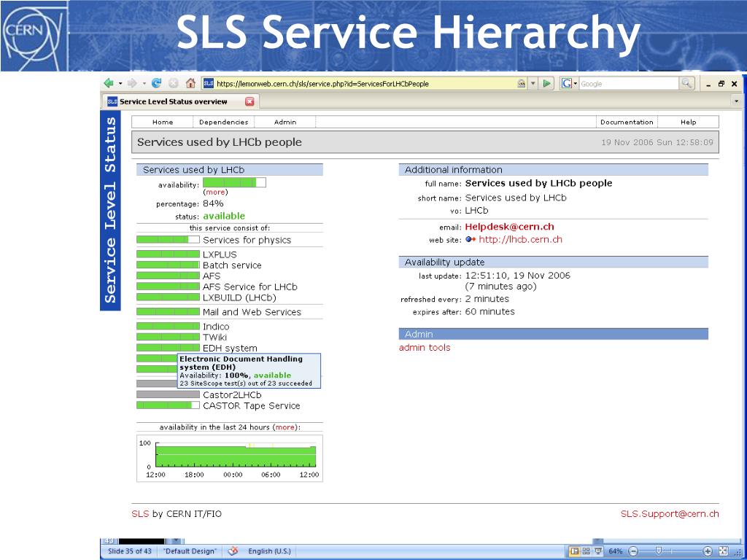Go back using the green back arrow
The height and width of the screenshot is (560, 747).
[109, 83]
